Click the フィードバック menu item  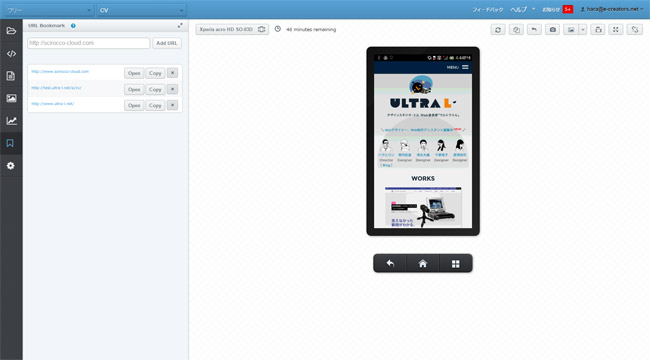pos(488,9)
